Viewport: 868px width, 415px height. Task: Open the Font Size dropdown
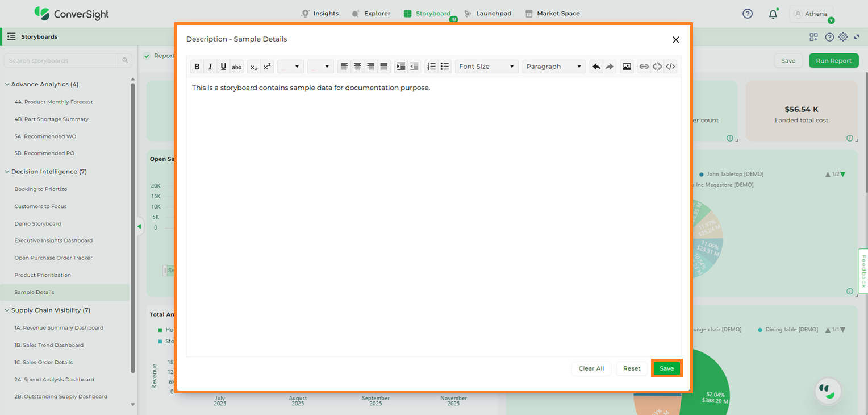pyautogui.click(x=486, y=67)
